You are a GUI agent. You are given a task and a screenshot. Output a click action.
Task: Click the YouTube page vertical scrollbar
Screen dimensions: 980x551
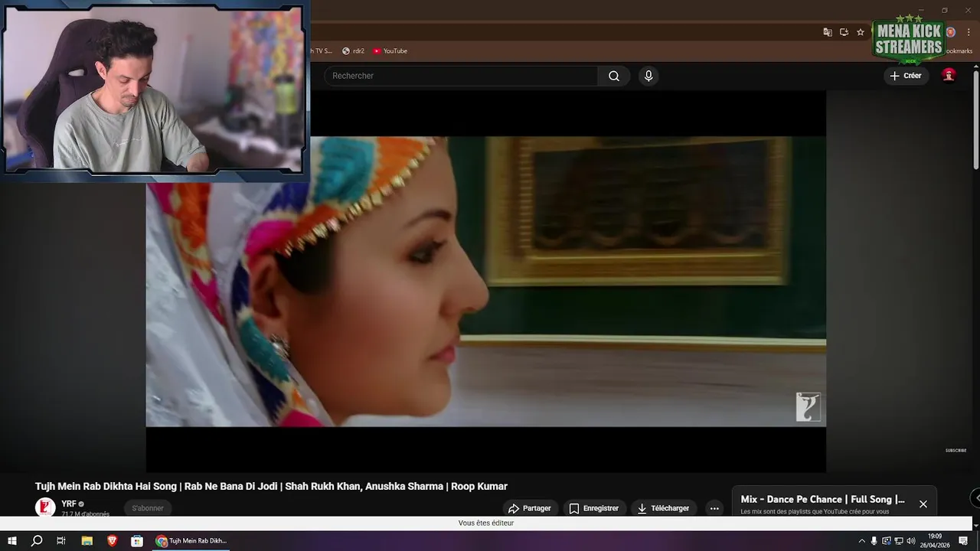(975, 119)
